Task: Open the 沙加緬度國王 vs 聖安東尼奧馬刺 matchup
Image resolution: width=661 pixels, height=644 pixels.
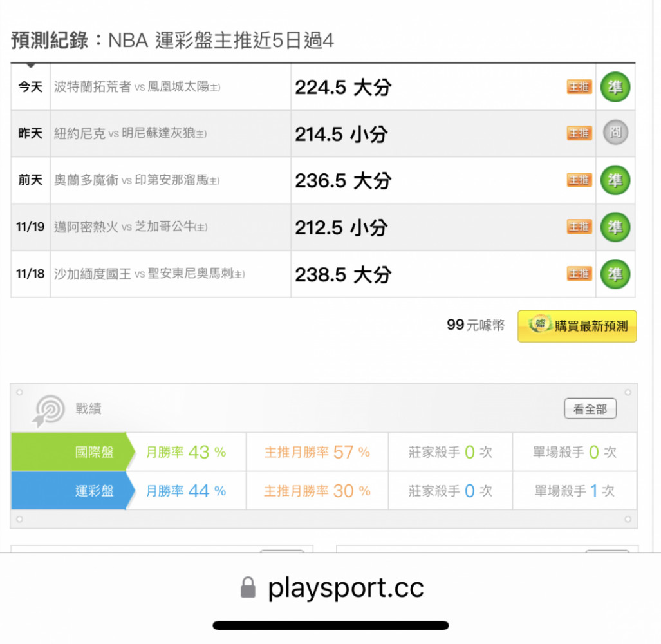Action: pos(149,274)
